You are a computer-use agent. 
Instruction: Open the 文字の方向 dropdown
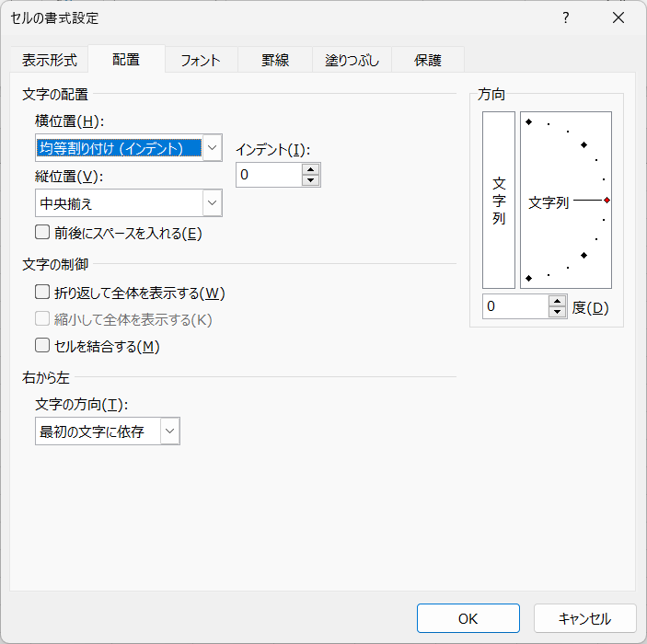click(169, 431)
